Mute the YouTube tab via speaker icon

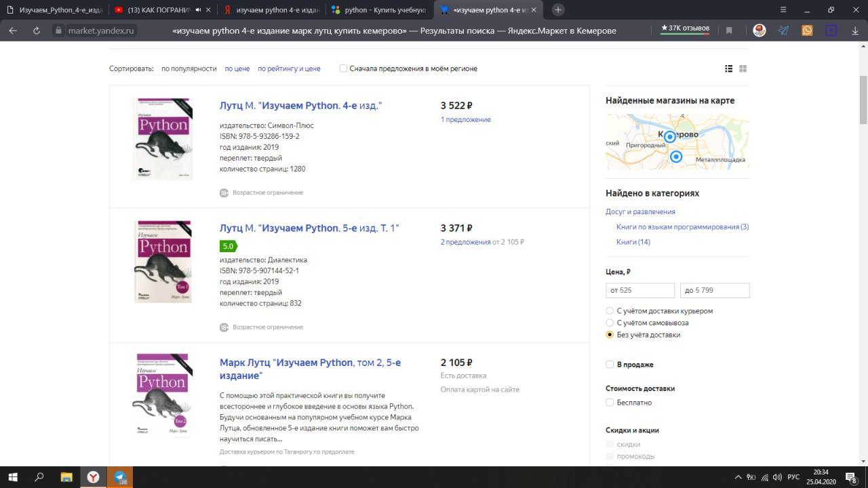199,10
